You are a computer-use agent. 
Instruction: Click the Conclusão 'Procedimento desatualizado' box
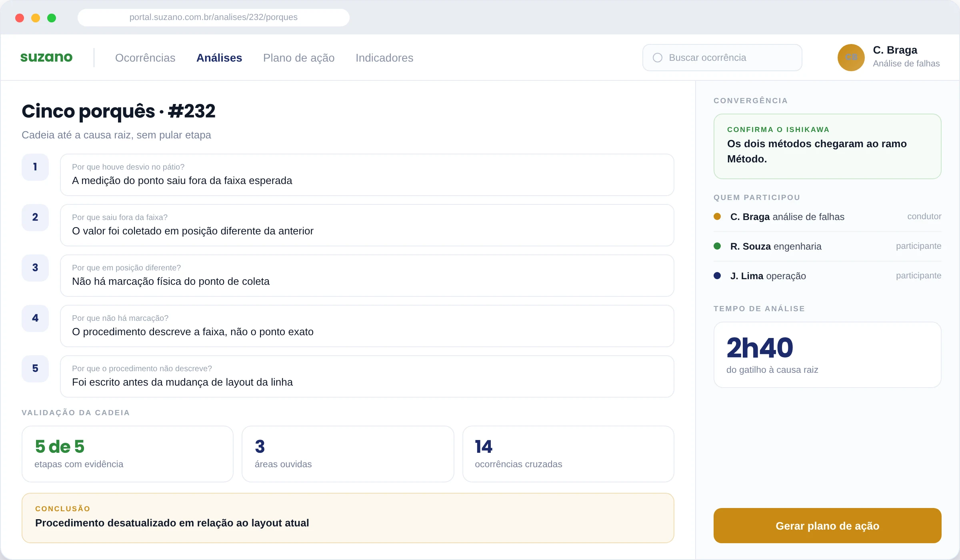(348, 518)
